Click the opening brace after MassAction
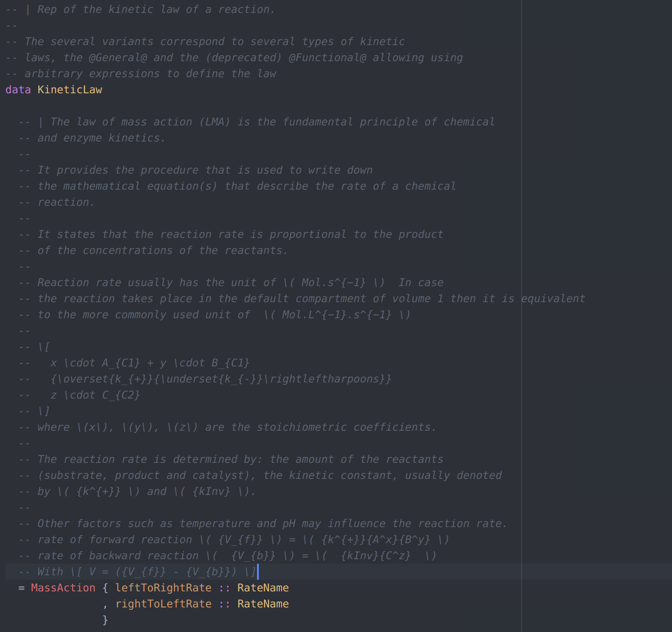The height and width of the screenshot is (632, 672). click(x=105, y=588)
